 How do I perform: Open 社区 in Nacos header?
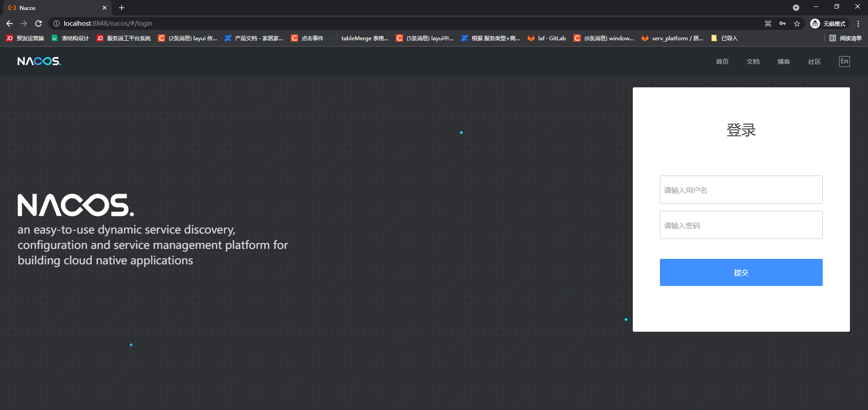coord(815,62)
